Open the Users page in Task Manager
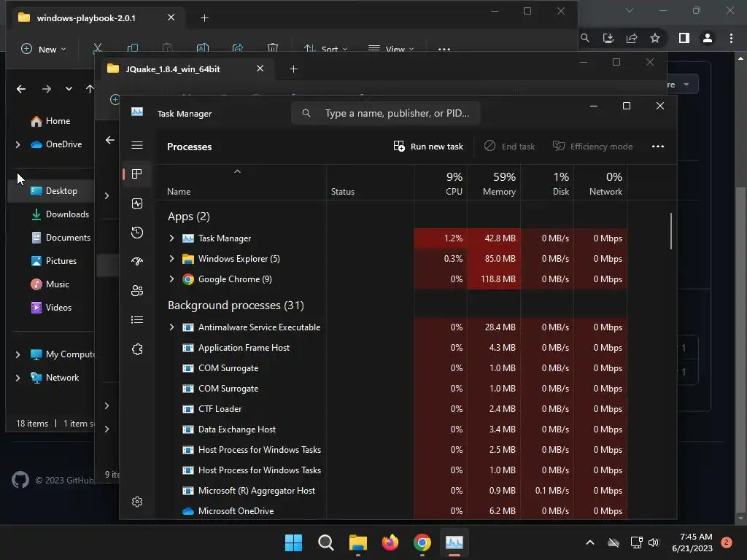This screenshot has width=747, height=560. click(x=137, y=290)
